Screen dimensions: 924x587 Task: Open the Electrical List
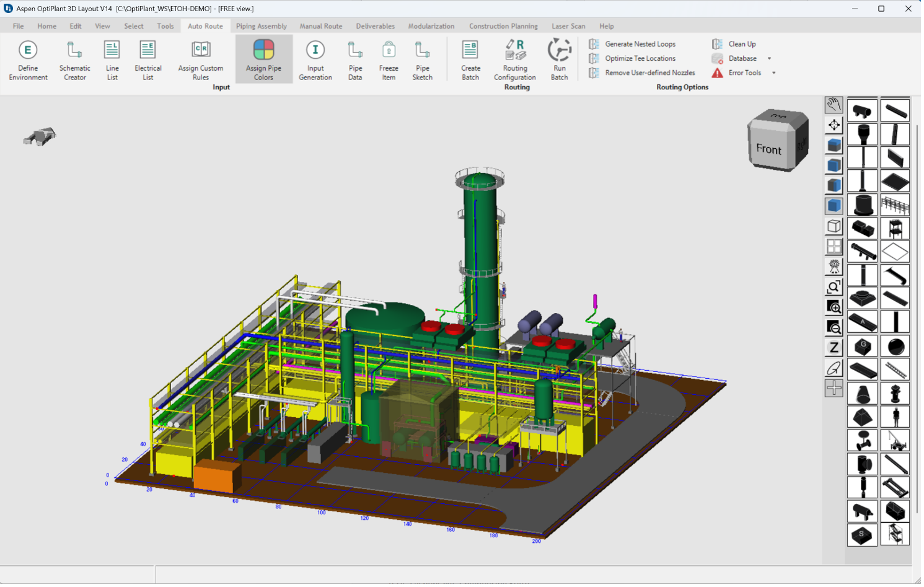point(147,60)
